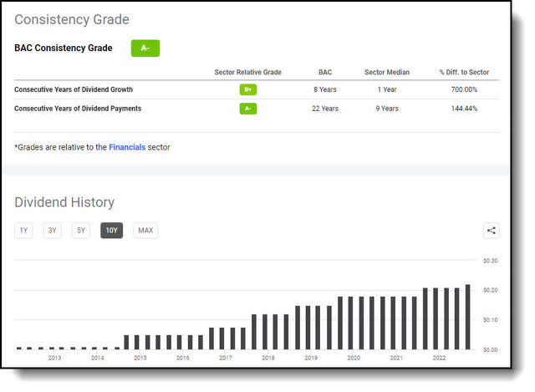Click the first bar in the chart
Viewport: 535px width, 392px height.
tap(19, 349)
